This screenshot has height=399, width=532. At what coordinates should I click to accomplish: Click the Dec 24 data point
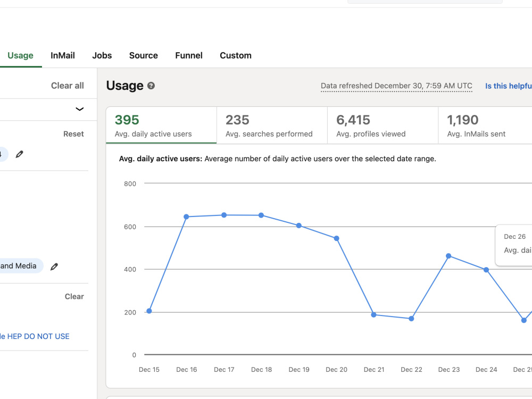486,270
